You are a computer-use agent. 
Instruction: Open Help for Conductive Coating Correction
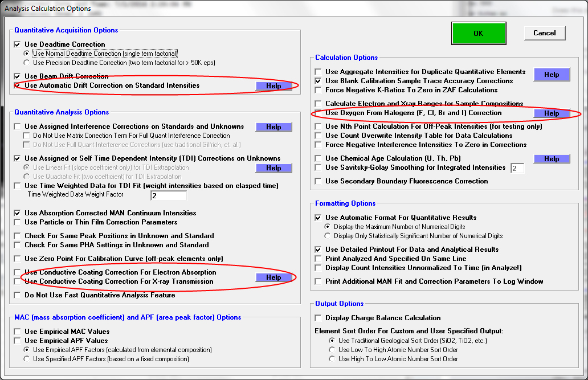(273, 277)
